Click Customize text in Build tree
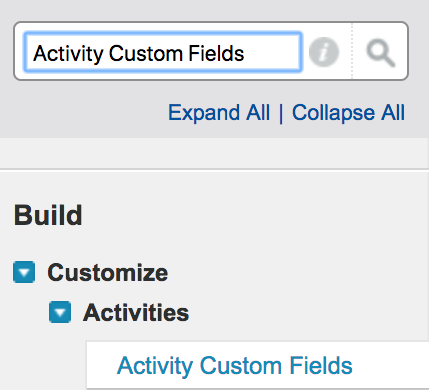 108,272
